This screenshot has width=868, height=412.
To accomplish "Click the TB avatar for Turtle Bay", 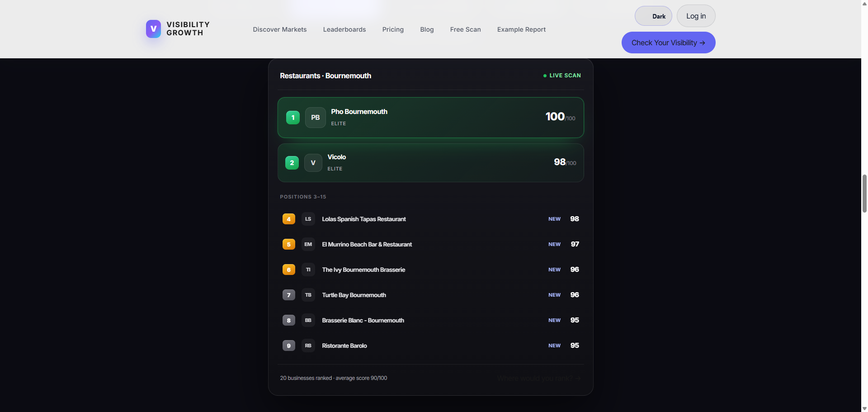I will (x=308, y=295).
